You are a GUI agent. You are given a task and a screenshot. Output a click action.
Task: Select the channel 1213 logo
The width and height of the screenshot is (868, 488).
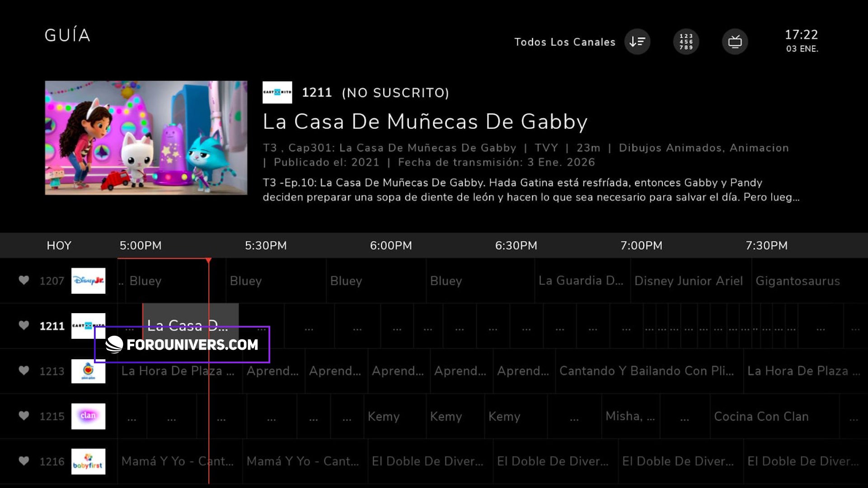coord(88,371)
